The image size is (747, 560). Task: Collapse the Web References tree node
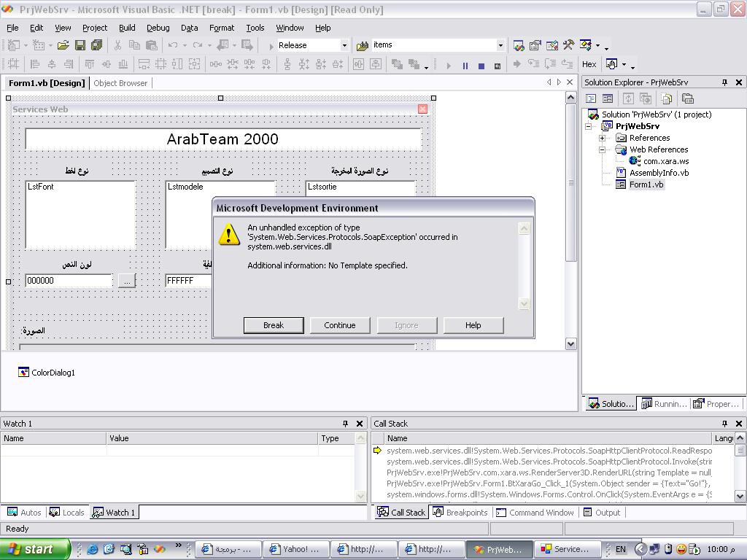tap(602, 149)
